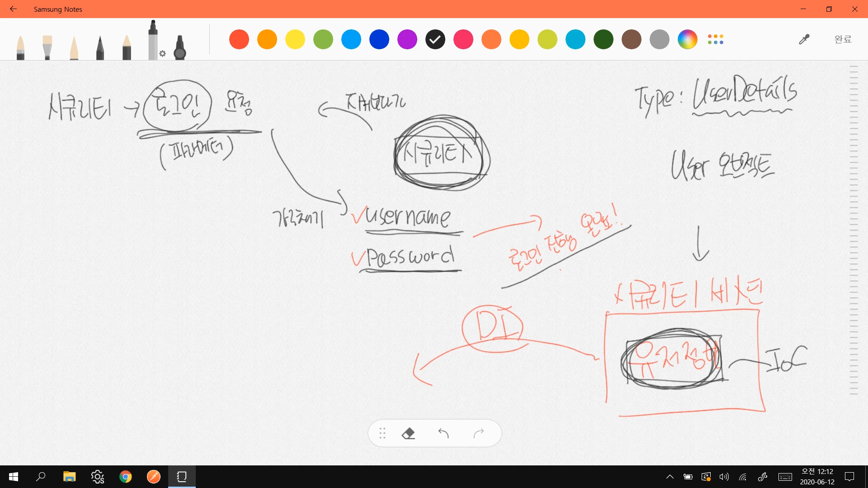Select the watercolor round brush tool
The image size is (868, 488).
20,47
